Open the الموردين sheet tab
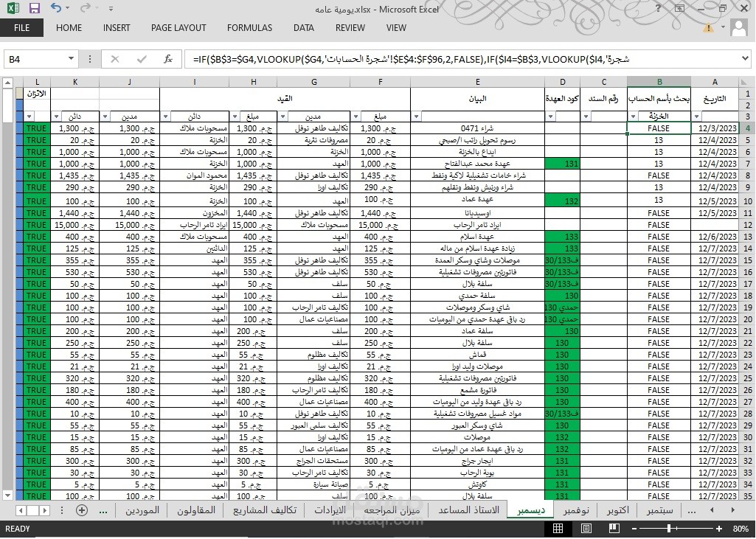This screenshot has height=539, width=756. click(142, 510)
